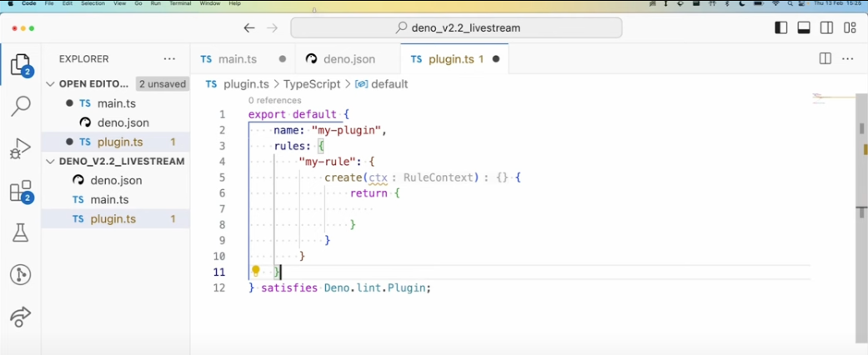The image size is (868, 355).
Task: Open editor More Actions ellipsis
Action: pos(847,58)
